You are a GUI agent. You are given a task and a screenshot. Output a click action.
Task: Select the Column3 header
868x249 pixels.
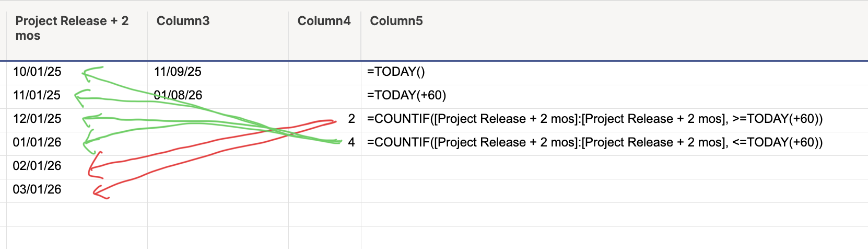tap(183, 21)
